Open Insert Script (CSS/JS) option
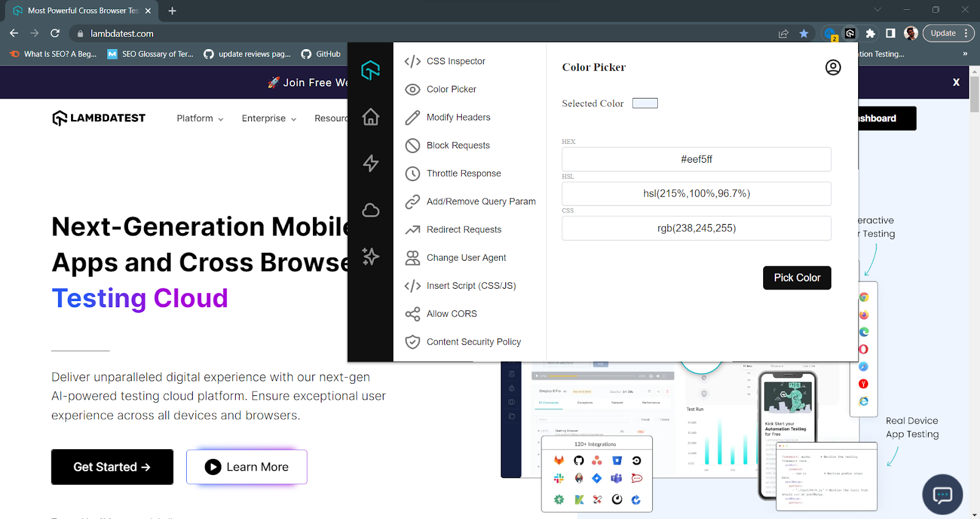Screen dimensions: 980x519 click(471, 286)
